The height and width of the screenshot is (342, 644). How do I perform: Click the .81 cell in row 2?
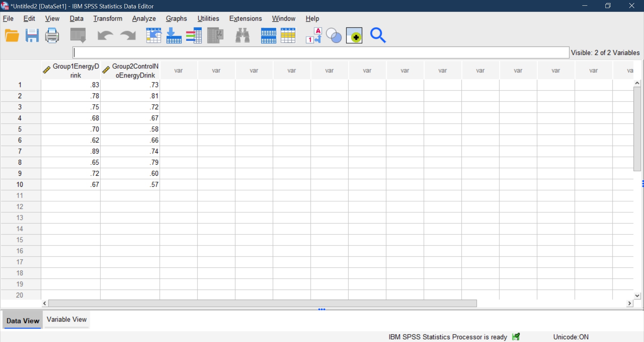pos(130,96)
